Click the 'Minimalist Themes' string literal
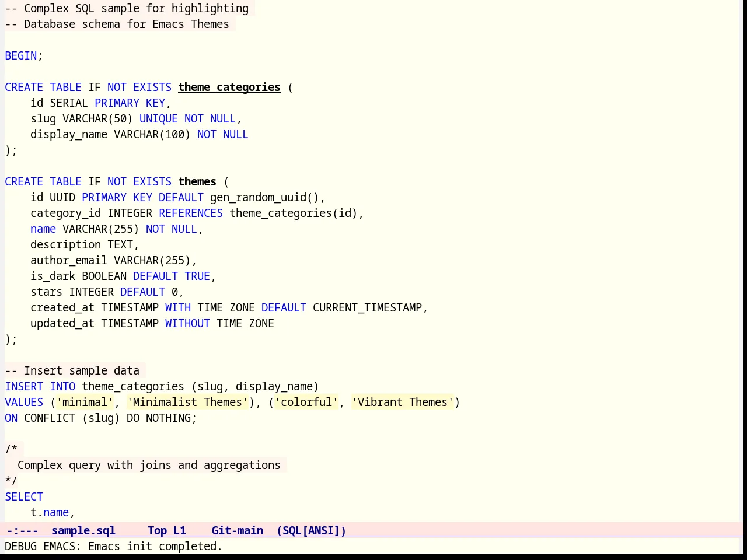Screen dimensions: 747x560 click(187, 402)
